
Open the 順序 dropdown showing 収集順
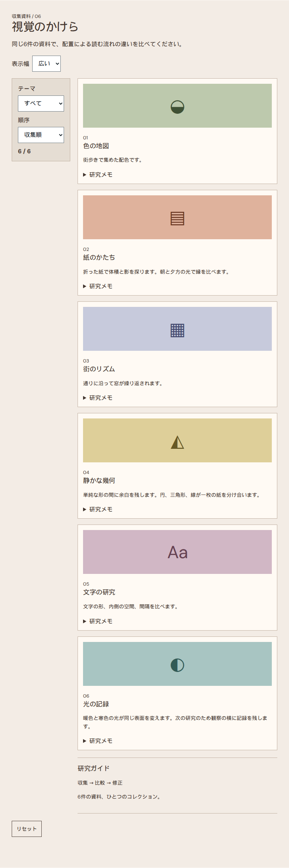click(x=41, y=135)
